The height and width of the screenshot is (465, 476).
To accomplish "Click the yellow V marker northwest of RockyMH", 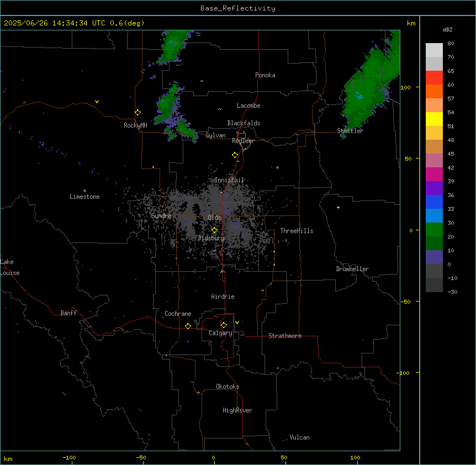I will tap(97, 102).
